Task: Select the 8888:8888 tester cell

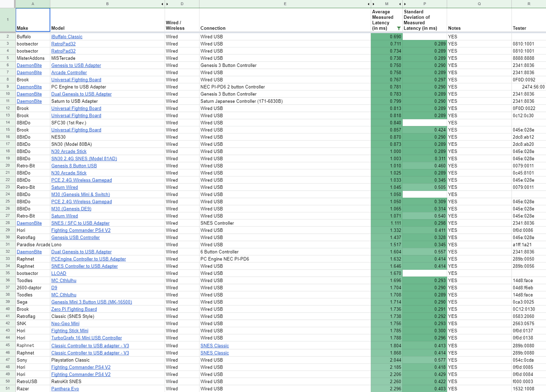Action: point(529,58)
